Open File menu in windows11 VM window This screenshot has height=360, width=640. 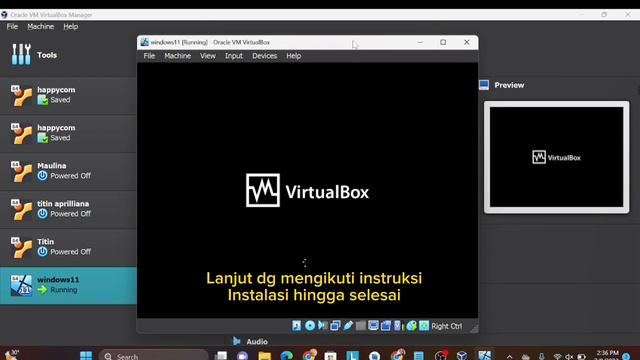point(149,56)
